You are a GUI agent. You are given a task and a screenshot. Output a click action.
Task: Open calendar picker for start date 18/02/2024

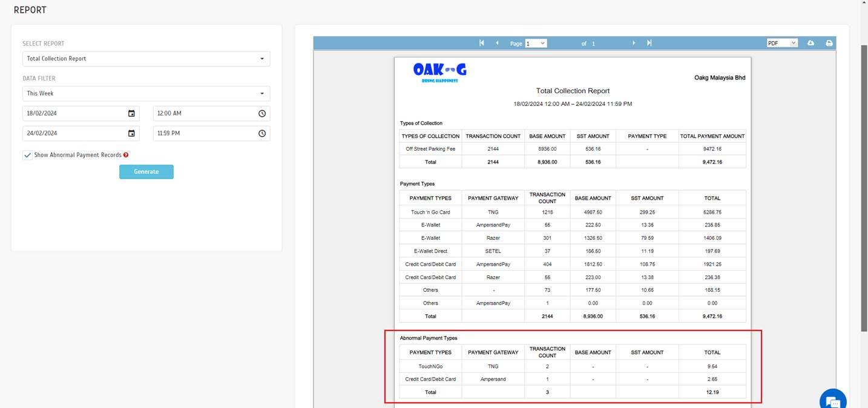(131, 113)
